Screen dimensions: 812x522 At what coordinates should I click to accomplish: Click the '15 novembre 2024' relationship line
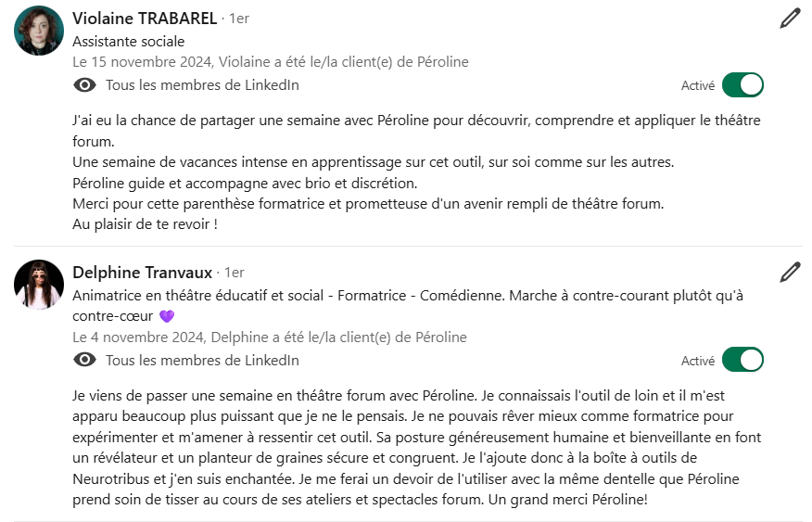tap(271, 62)
